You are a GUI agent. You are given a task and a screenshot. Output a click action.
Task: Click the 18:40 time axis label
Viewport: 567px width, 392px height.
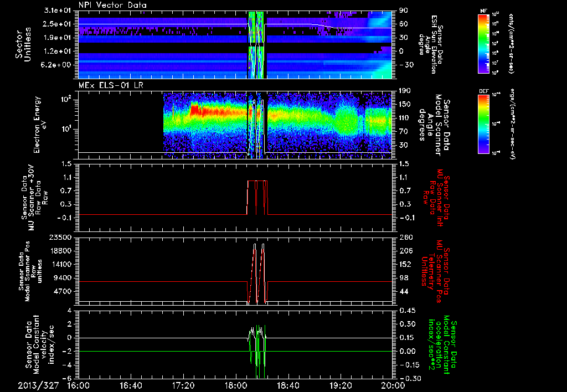coord(288,385)
